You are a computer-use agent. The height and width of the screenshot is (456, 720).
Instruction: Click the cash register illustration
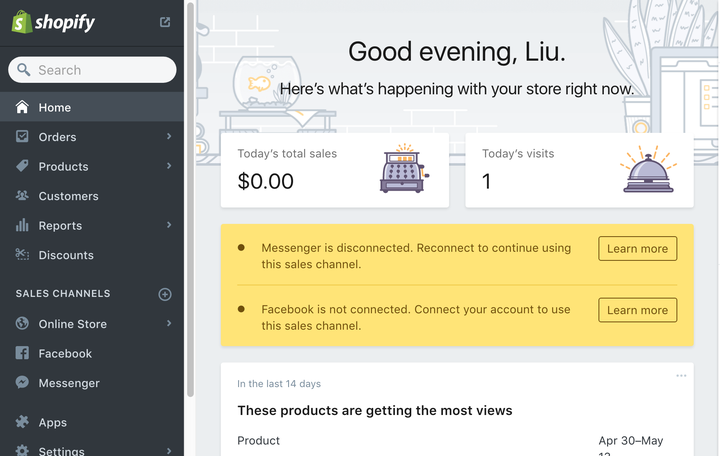[404, 168]
